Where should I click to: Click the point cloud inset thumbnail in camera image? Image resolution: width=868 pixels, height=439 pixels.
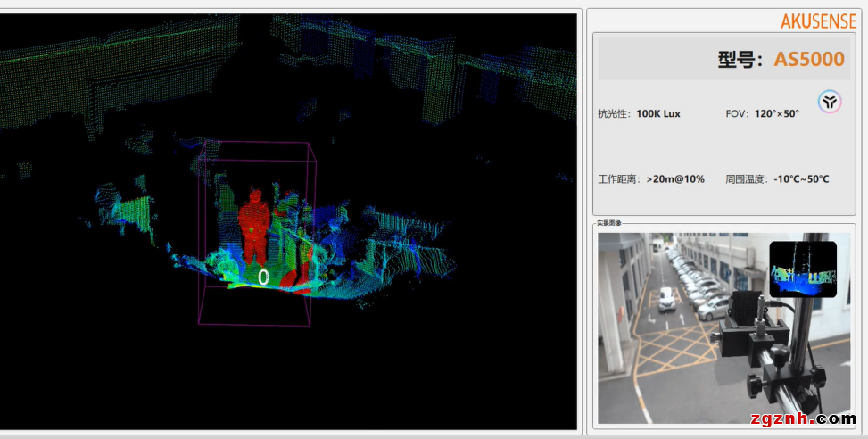[803, 269]
